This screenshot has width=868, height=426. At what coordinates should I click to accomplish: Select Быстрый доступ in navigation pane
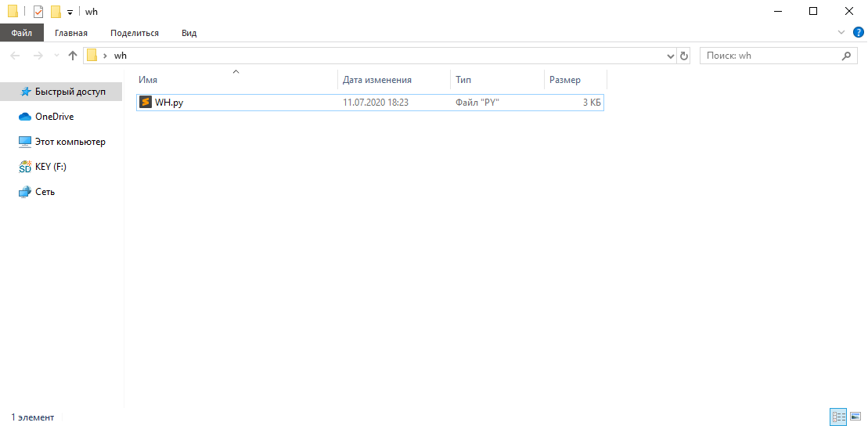[x=61, y=92]
